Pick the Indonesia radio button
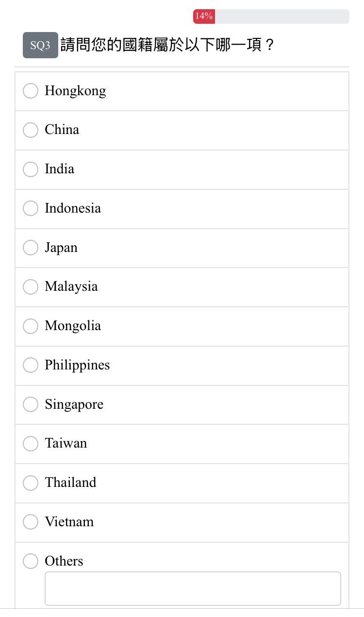Image resolution: width=364 pixels, height=617 pixels. tap(31, 208)
